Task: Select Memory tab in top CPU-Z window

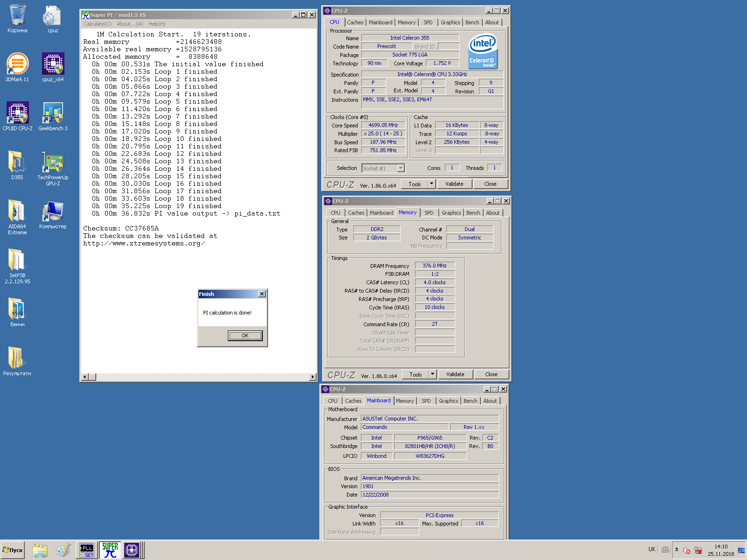Action: pyautogui.click(x=407, y=22)
